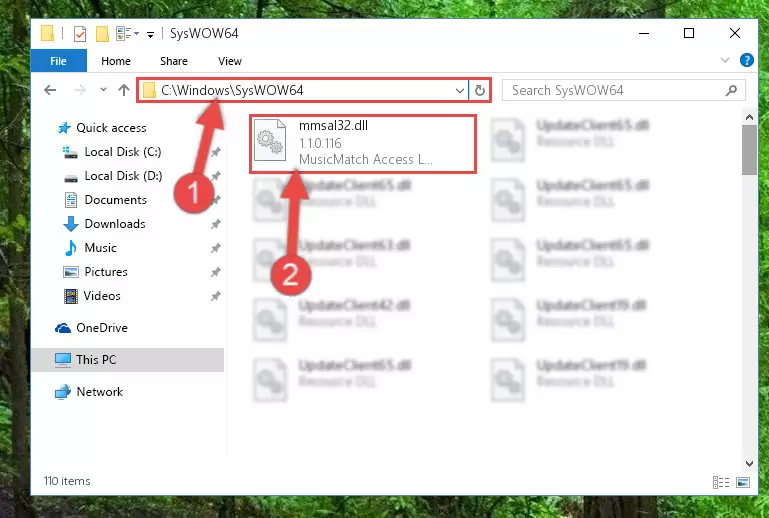Screen dimensions: 769x518
Task: Open Downloads in the sidebar
Action: click(x=115, y=224)
